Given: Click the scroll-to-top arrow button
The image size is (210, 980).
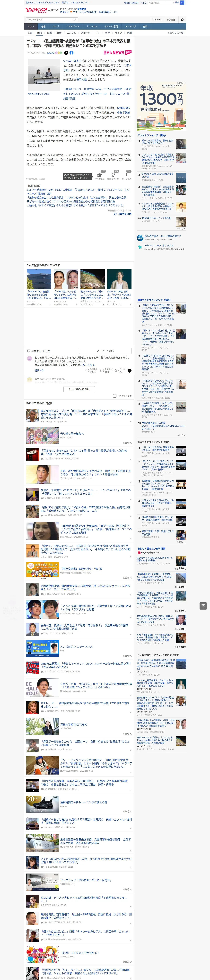Looking at the screenshot, I should (x=203, y=606).
